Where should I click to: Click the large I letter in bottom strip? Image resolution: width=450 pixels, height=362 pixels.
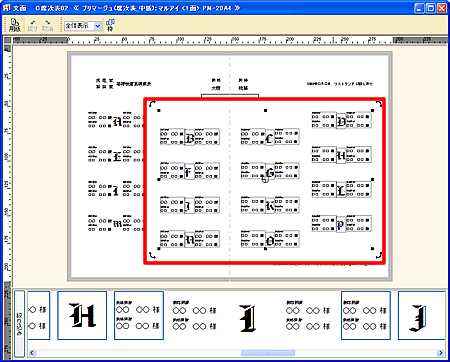pos(248,318)
